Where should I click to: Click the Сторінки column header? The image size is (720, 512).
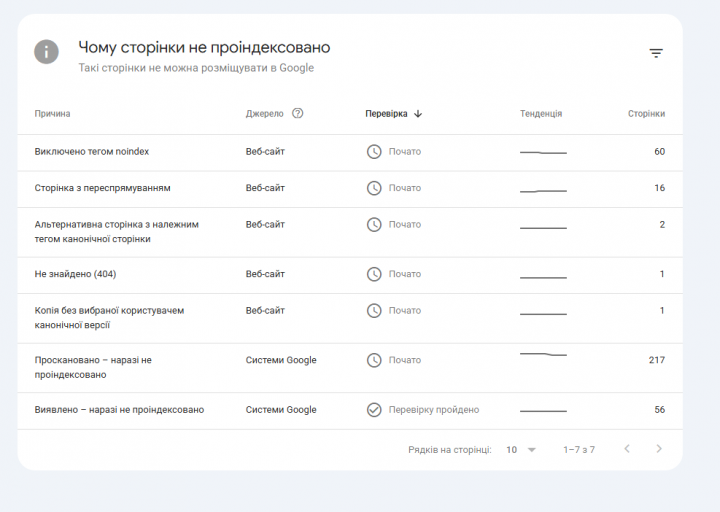pyautogui.click(x=647, y=113)
